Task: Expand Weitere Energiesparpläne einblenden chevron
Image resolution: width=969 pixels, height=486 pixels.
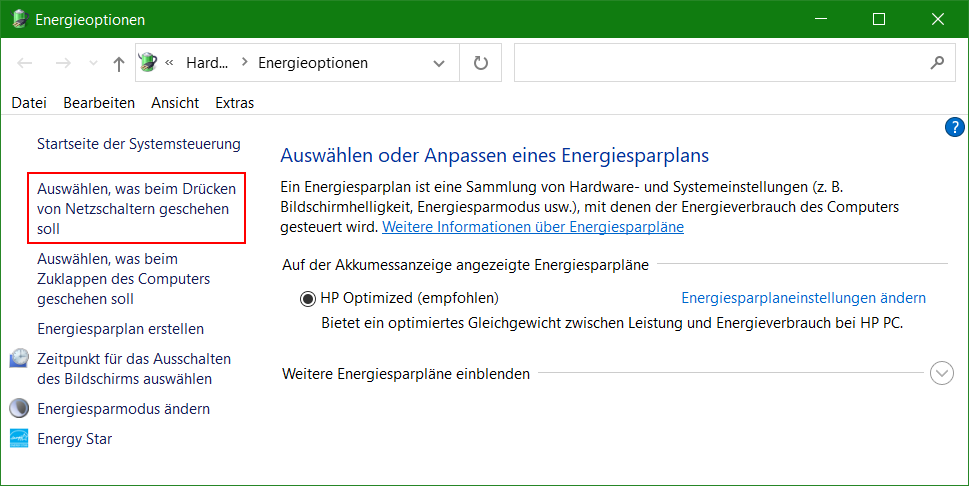Action: 942,373
